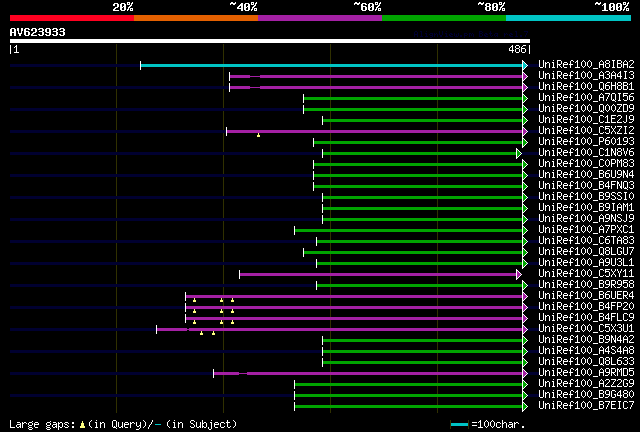Open the UniRef100_A3A4I3 hit label

586,76
